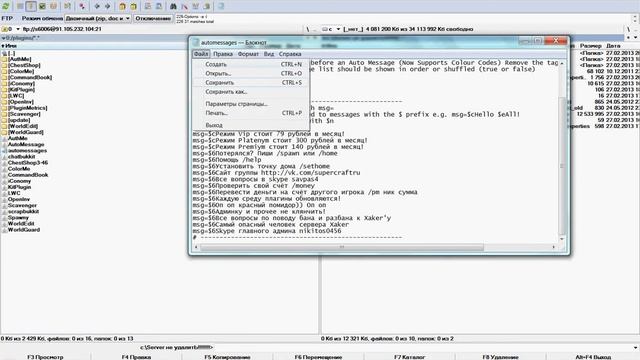Open right panel directory history arrow
This screenshot has height=360, width=640.
coord(636,38)
